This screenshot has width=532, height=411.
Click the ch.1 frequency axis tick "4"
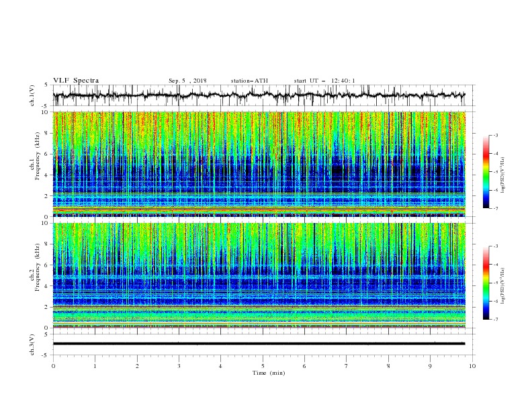[48, 175]
